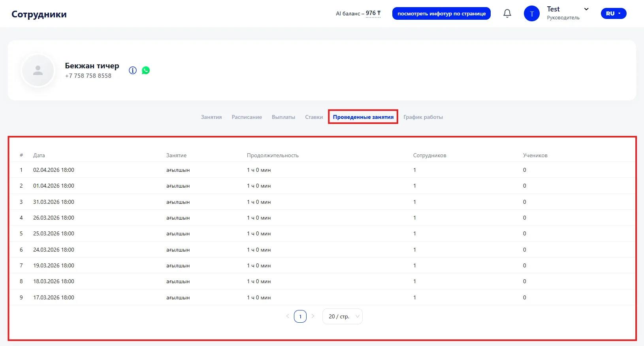Image resolution: width=644 pixels, height=346 pixels.
Task: Click the date 26.03.2026 18:00
Action: [54, 218]
